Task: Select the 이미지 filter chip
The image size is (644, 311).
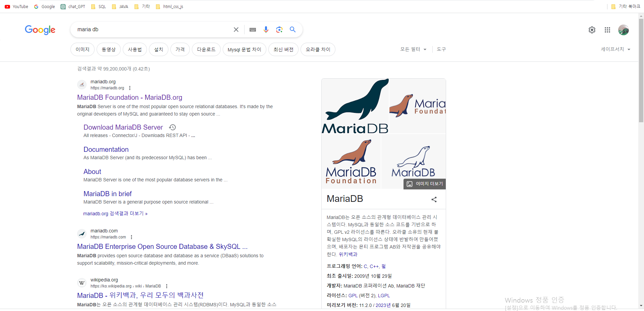Action: [x=83, y=49]
